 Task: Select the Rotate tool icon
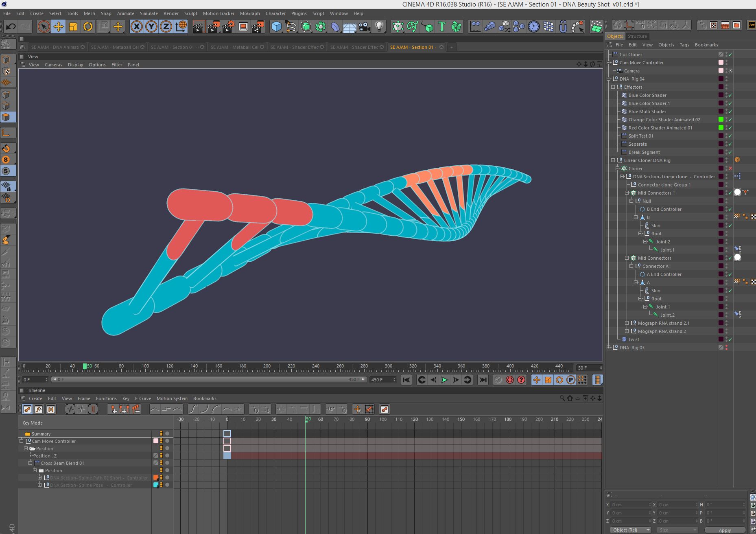tap(88, 27)
